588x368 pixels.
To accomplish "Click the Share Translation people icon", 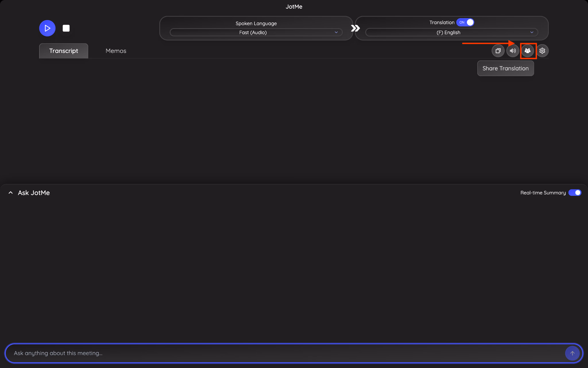I will (528, 51).
